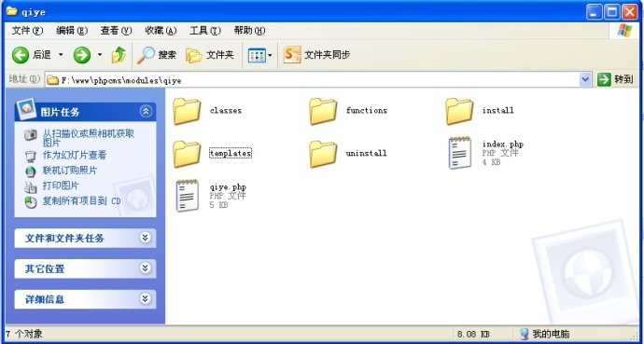Expand the address bar dropdown arrow

coord(585,80)
